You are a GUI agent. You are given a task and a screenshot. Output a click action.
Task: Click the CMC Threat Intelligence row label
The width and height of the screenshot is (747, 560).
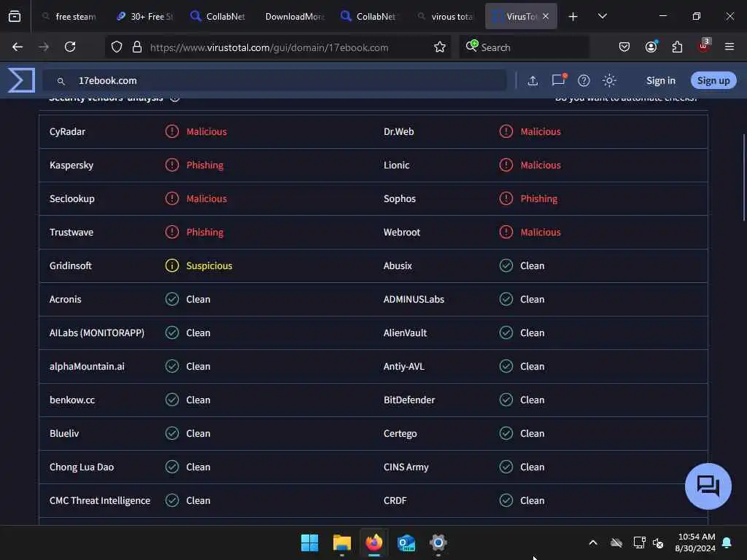[99, 500]
